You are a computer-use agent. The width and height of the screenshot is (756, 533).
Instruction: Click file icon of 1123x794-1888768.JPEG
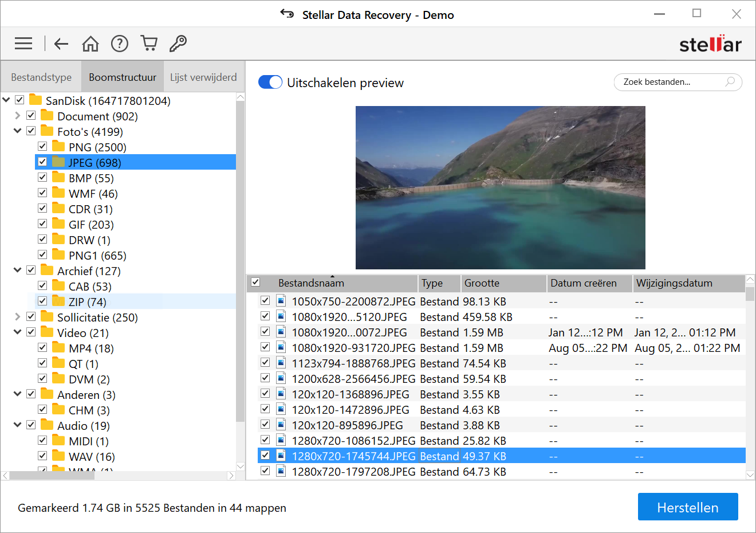pos(281,362)
